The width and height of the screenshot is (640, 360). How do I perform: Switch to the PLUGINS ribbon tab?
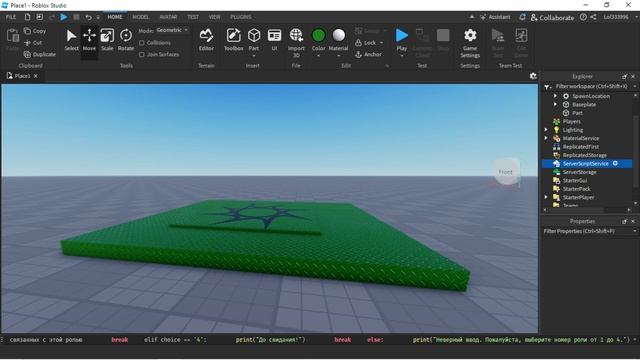tap(241, 17)
